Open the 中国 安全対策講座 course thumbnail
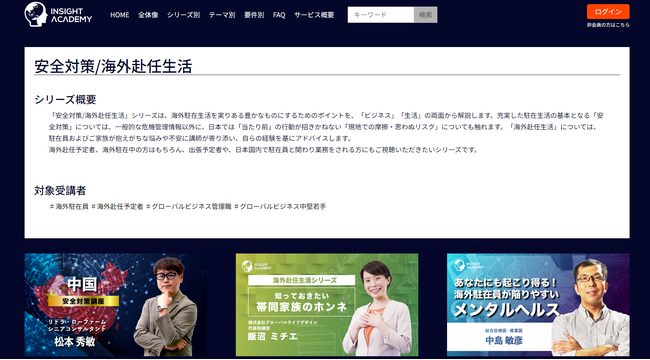The width and height of the screenshot is (650, 360). (116, 305)
